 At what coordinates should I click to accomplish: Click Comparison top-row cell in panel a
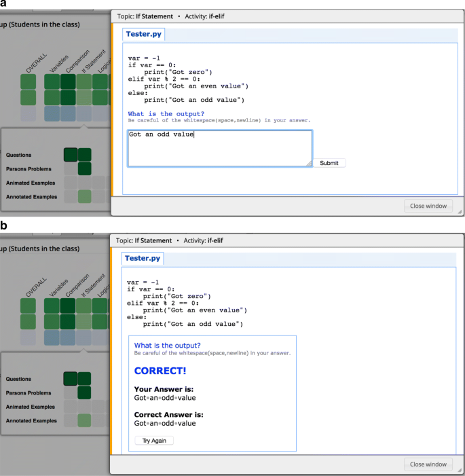coord(68,81)
